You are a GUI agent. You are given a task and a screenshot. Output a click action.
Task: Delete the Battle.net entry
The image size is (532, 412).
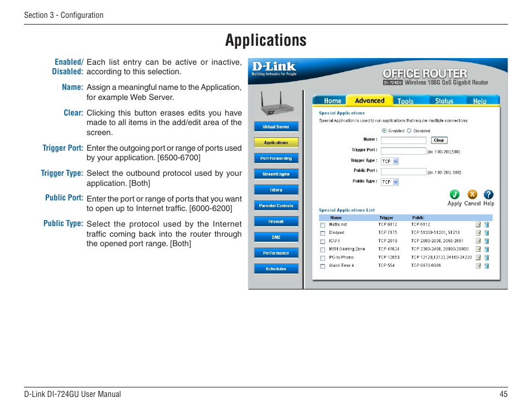[486, 224]
